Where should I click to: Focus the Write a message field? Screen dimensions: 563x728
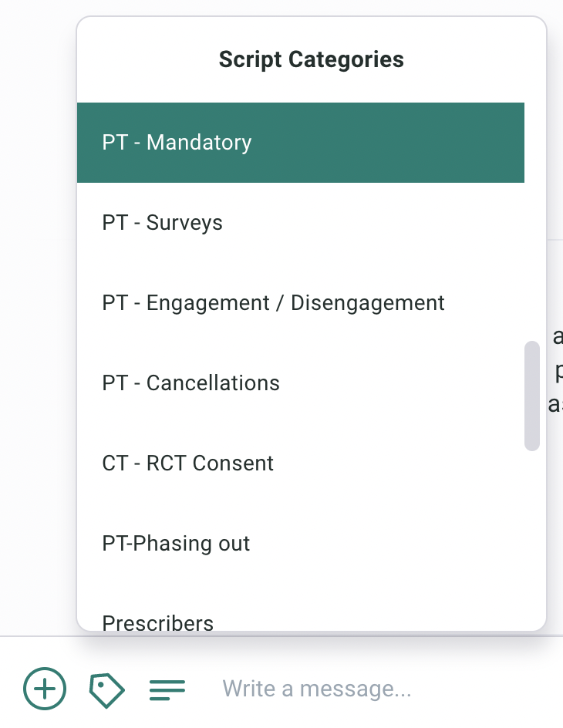[x=386, y=689]
